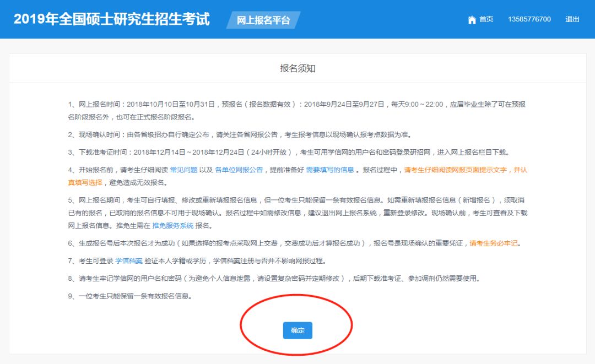595x364 pixels.
Task: Click item 8 about 学信网的用户名和密码
Action: pos(274,279)
